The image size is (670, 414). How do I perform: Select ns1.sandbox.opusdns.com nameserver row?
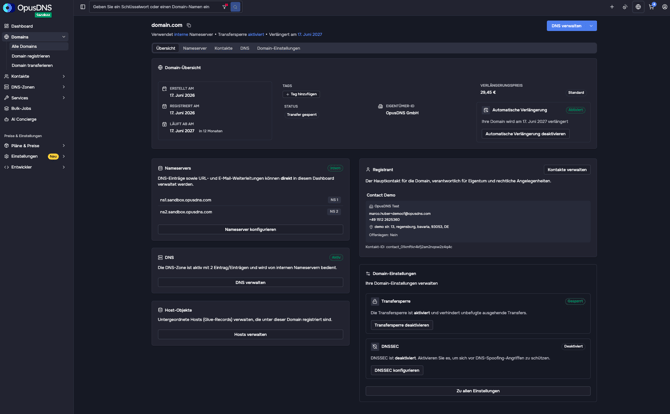250,200
